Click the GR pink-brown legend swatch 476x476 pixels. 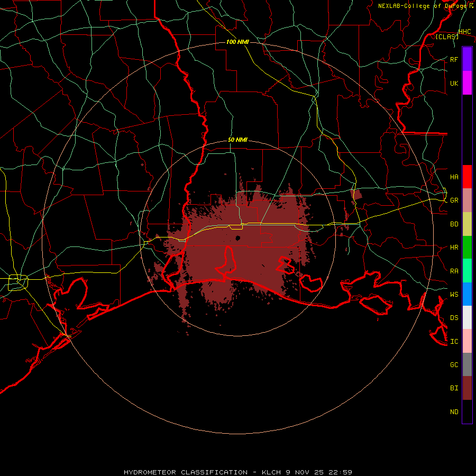pos(467,200)
